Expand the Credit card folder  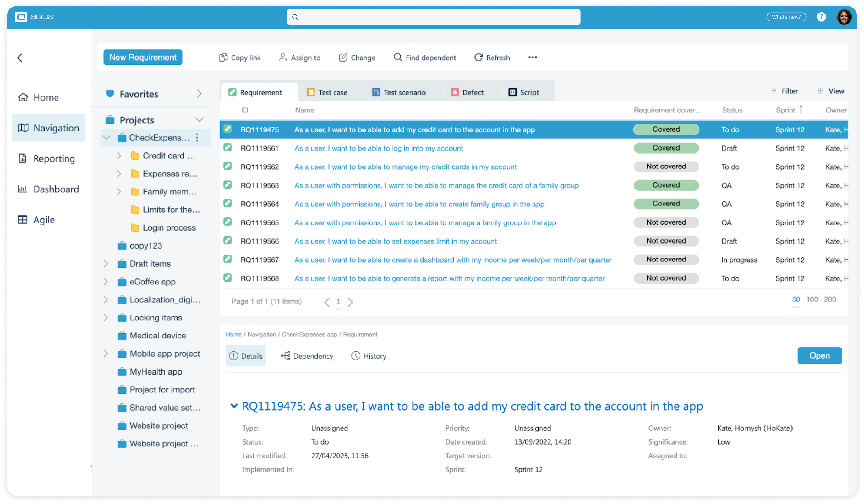119,155
